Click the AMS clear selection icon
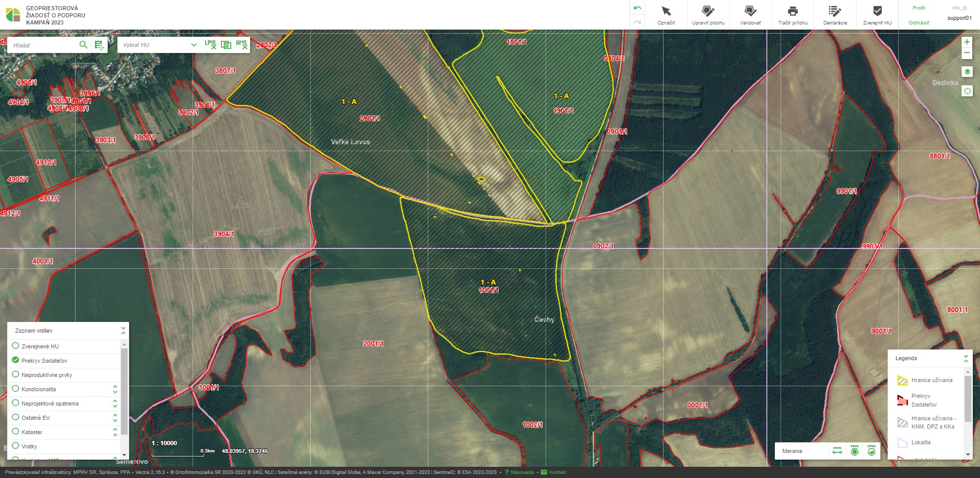The width and height of the screenshot is (980, 478). pyautogui.click(x=241, y=44)
